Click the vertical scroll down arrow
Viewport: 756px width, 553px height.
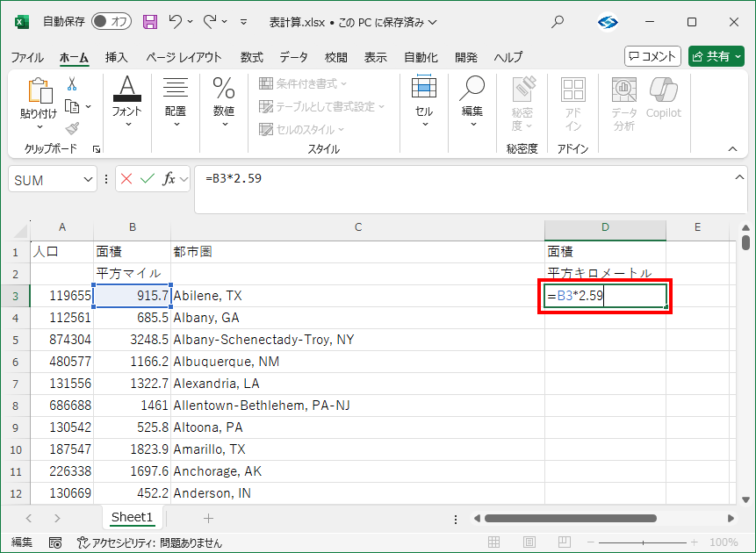tap(745, 499)
